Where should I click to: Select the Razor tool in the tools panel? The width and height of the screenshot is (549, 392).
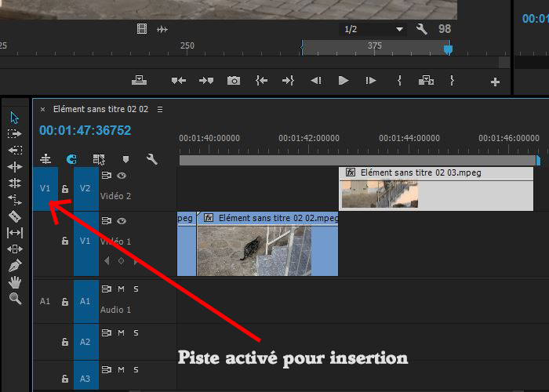coord(14,216)
